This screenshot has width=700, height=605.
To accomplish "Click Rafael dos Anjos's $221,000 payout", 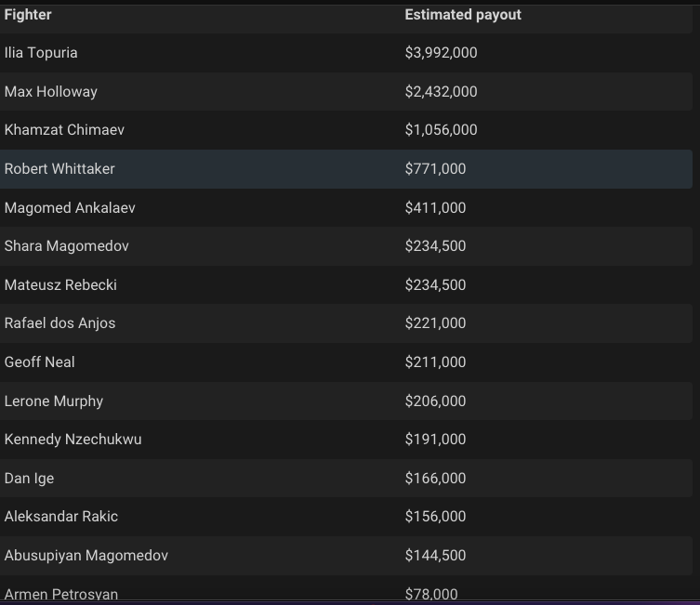I will (435, 323).
